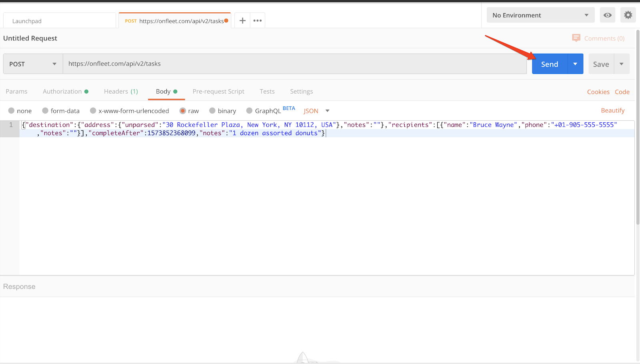Viewport: 640px width, 364px height.
Task: Open the Params tab
Action: pyautogui.click(x=16, y=92)
